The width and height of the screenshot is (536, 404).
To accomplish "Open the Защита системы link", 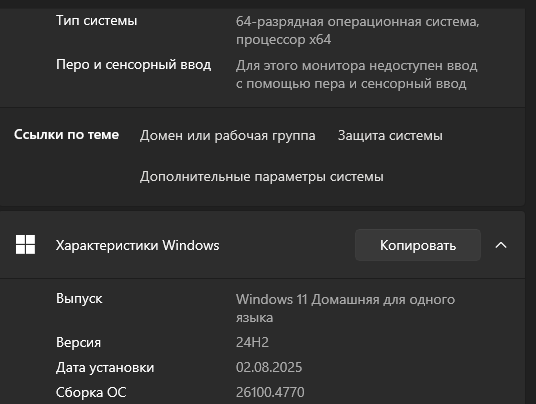I will click(390, 136).
